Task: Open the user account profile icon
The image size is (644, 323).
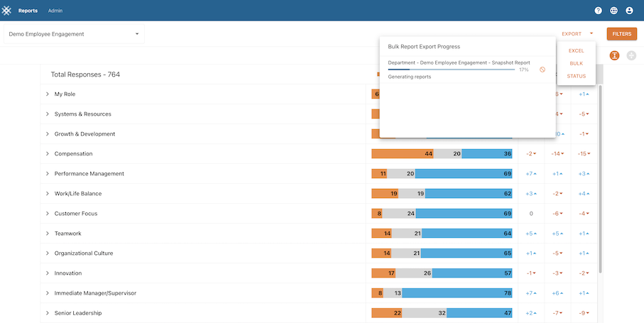Action: [629, 11]
